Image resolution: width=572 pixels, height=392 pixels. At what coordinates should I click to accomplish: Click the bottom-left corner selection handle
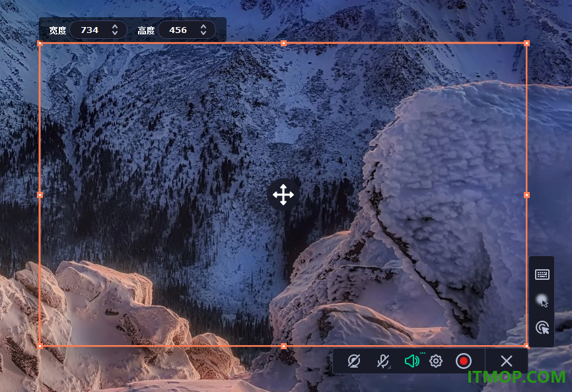(40, 346)
